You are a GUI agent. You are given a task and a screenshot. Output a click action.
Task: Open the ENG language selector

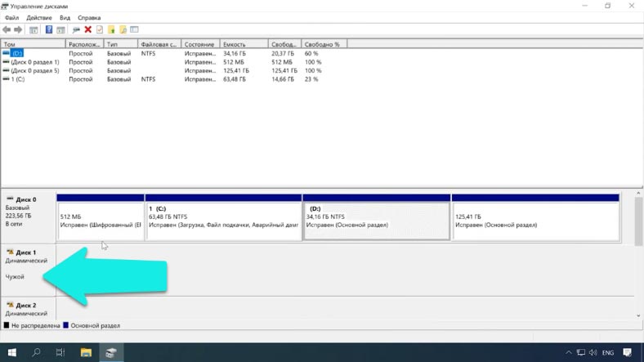607,353
